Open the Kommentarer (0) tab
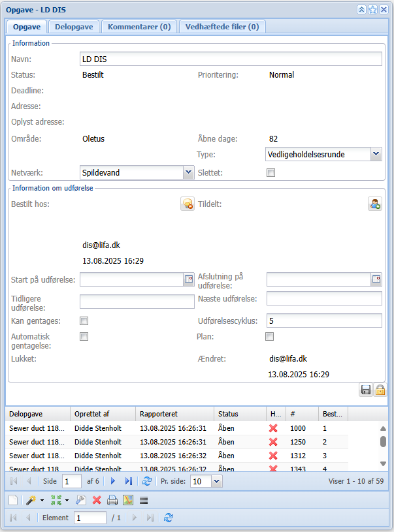This screenshot has height=532, width=394. (139, 27)
